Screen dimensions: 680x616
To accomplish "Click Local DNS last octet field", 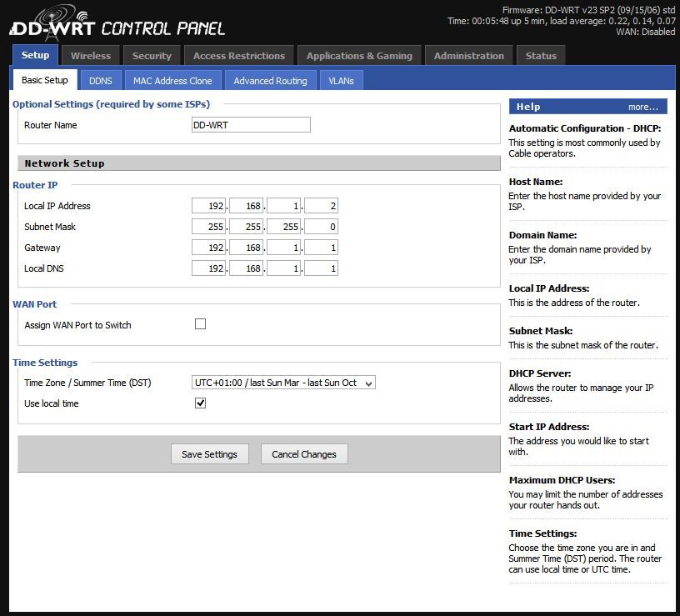I will pos(321,268).
